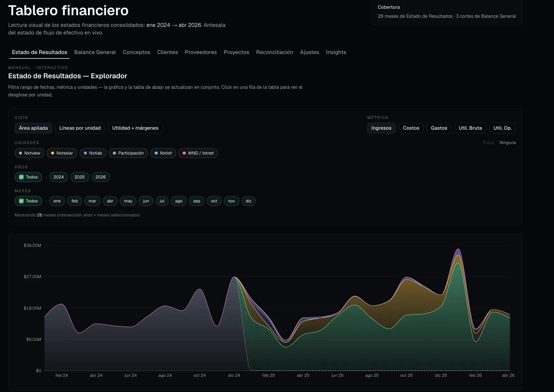Toggle the Nxtview unit chip

click(x=29, y=153)
